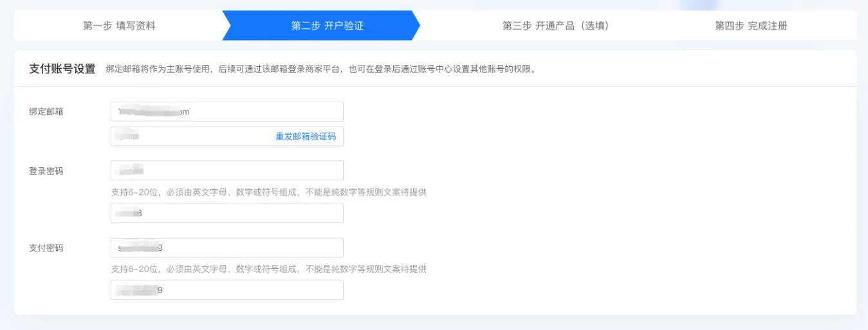This screenshot has width=868, height=330.
Task: Click the 绑定邮箱 field label
Action: (x=46, y=112)
